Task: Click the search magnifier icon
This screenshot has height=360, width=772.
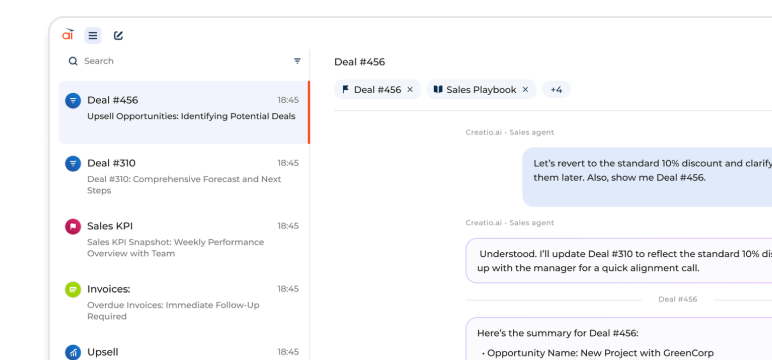Action: tap(73, 61)
